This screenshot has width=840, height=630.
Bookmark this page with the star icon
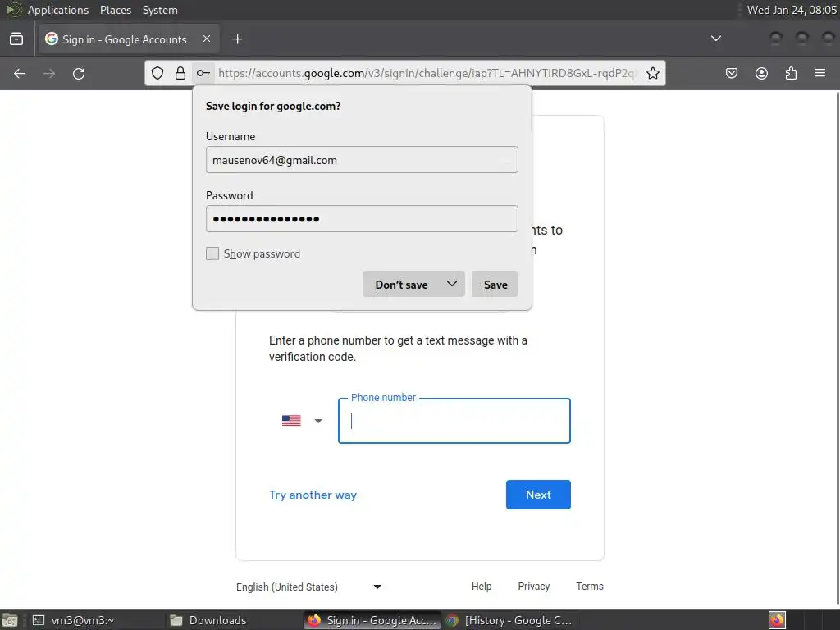coord(652,73)
